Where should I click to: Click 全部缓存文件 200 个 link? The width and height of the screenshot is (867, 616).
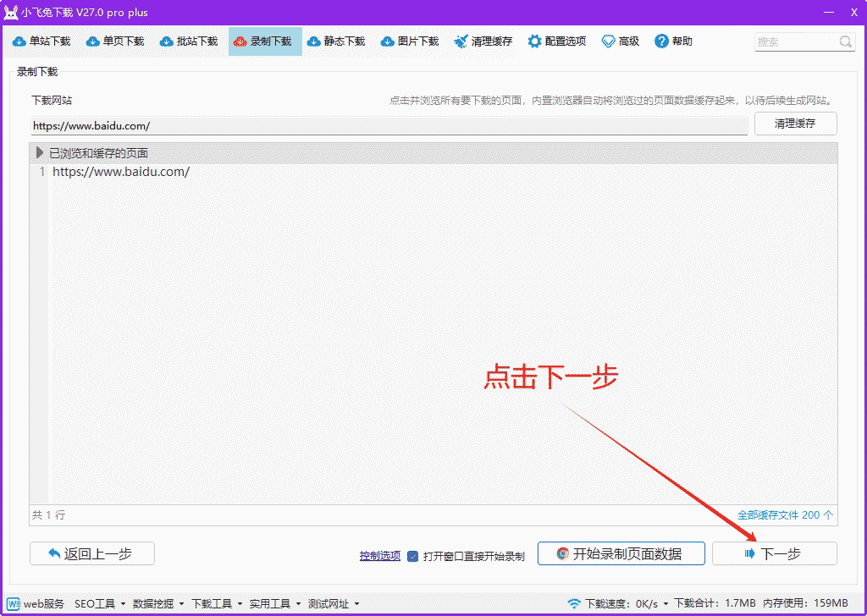(x=785, y=515)
